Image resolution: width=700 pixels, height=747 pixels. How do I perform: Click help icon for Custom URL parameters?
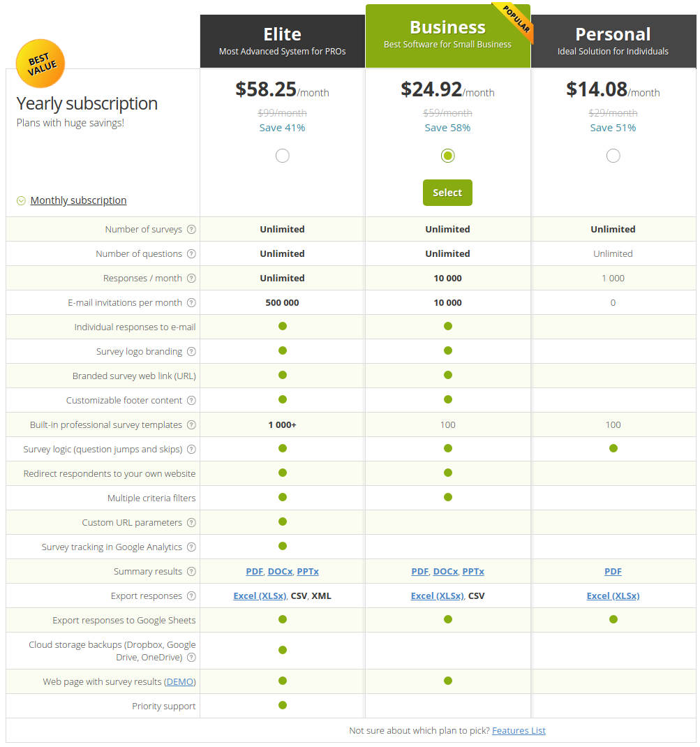(x=191, y=522)
